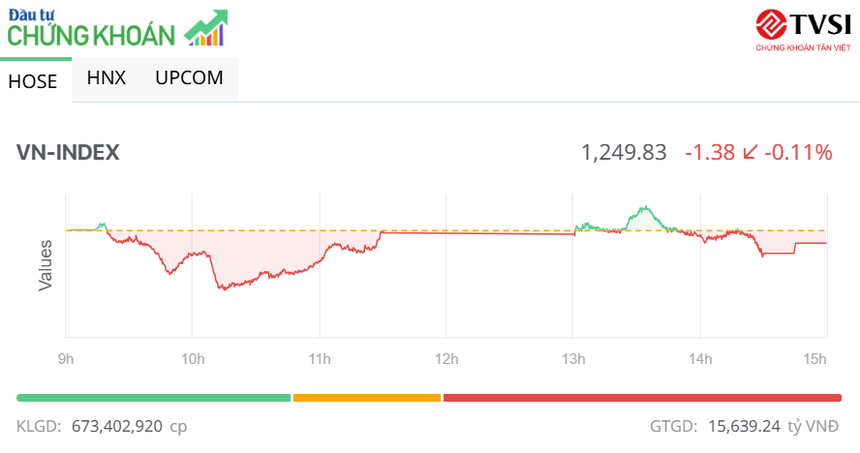Click the index value 1,249.83
The image size is (860, 453).
(x=624, y=153)
